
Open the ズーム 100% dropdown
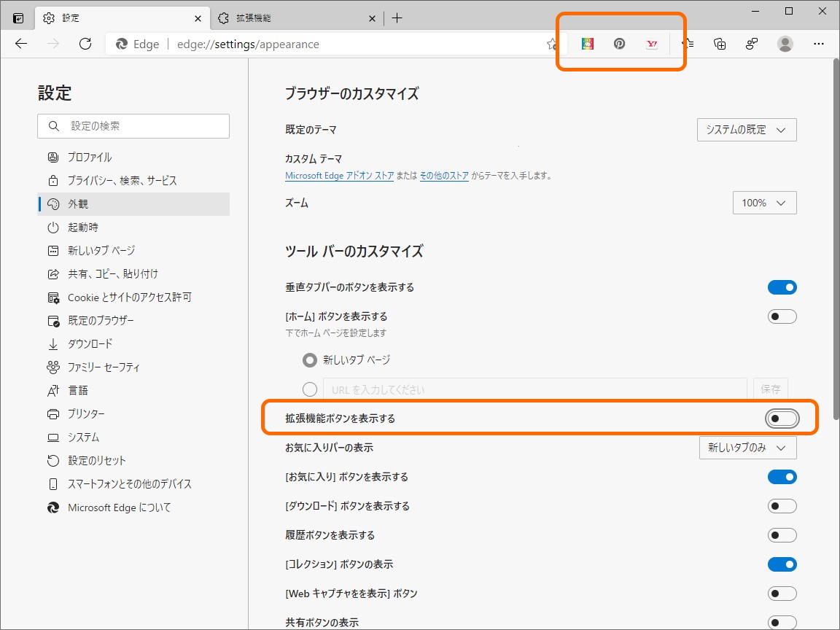coord(764,202)
